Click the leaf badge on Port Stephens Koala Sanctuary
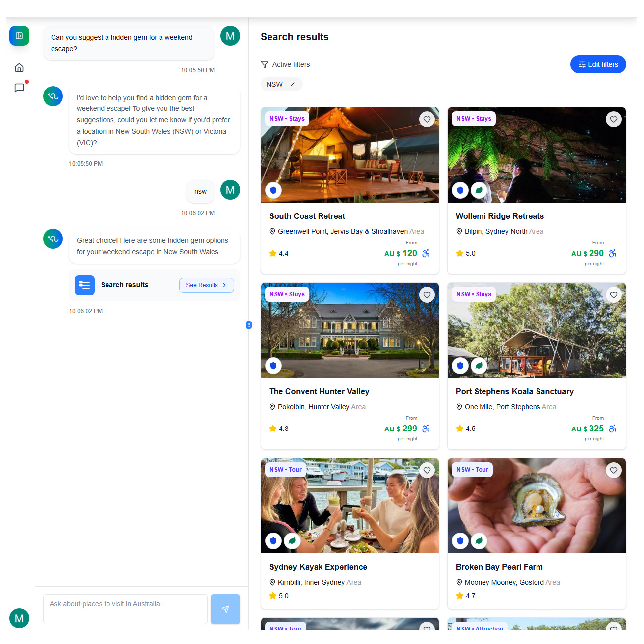This screenshot has height=644, width=644. (x=479, y=366)
